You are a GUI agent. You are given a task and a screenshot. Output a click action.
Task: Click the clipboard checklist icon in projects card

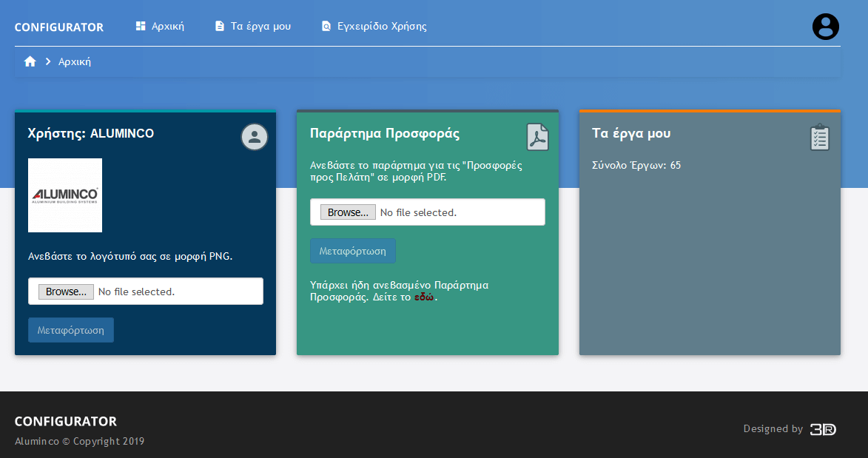click(x=819, y=138)
